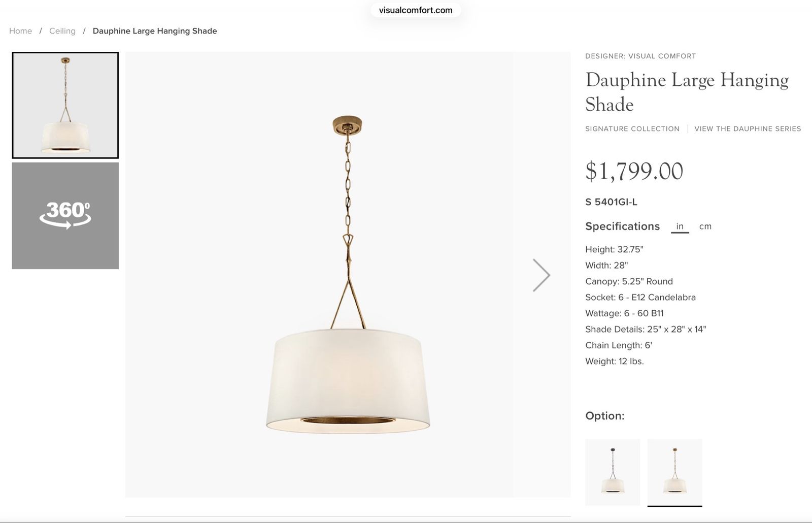Click the main pendant product image
Screen dimensions: 812x523
point(348,275)
